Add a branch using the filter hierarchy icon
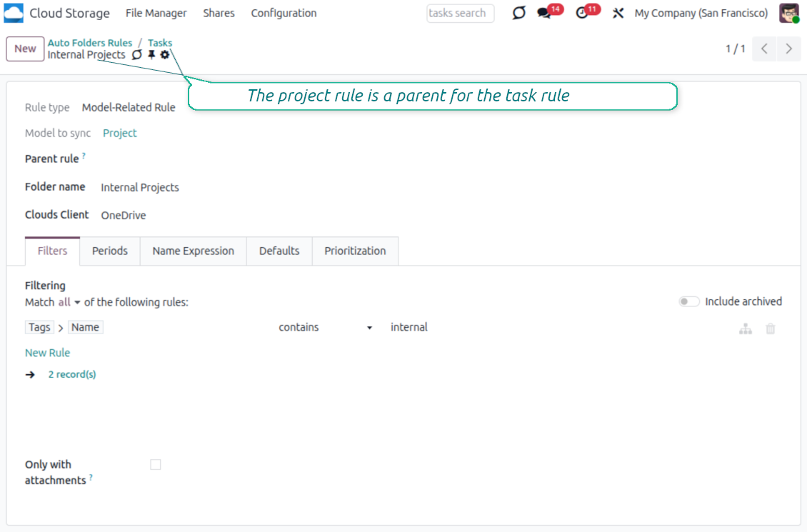The image size is (807, 532). [746, 328]
